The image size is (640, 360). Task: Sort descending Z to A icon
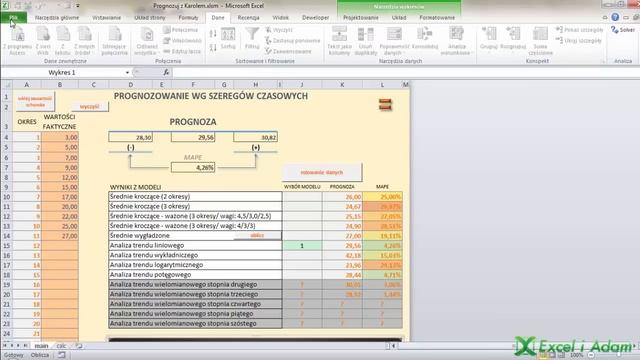pyautogui.click(x=213, y=48)
